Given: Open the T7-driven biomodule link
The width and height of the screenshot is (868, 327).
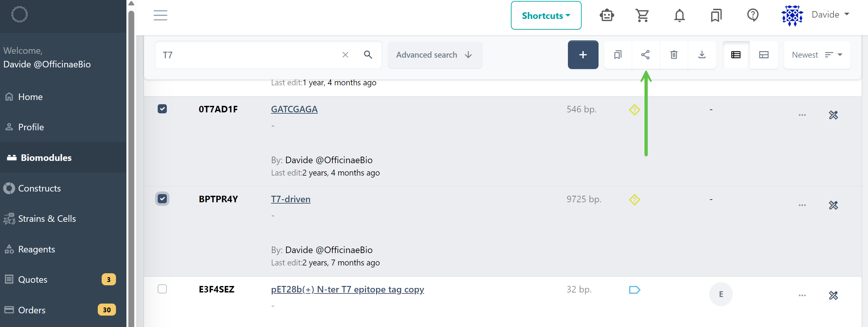Looking at the screenshot, I should click(290, 199).
